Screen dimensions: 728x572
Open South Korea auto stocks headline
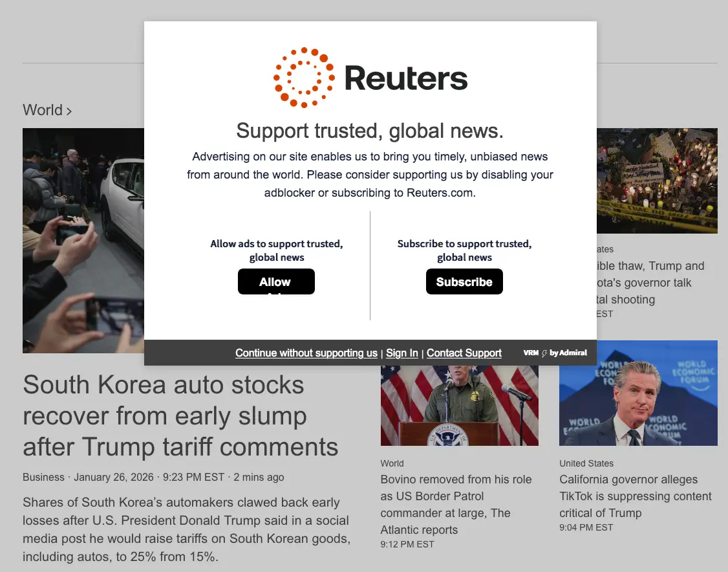click(x=180, y=415)
